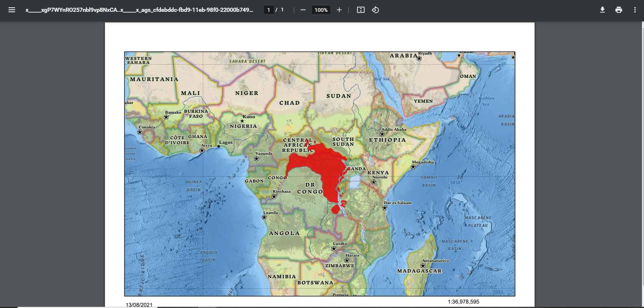Click the MAURITANIA country label

(154, 79)
